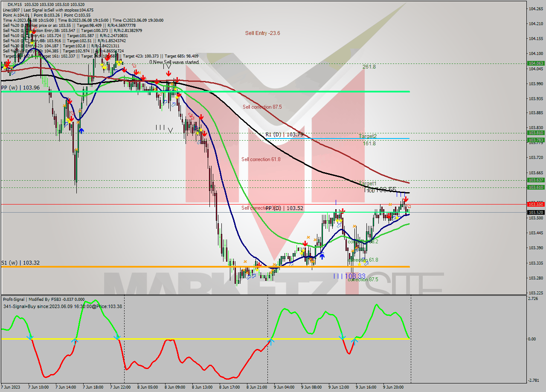Click the '7 Jun 18:00' time axis label
Viewport: 546px width, 392px height.
click(93, 387)
